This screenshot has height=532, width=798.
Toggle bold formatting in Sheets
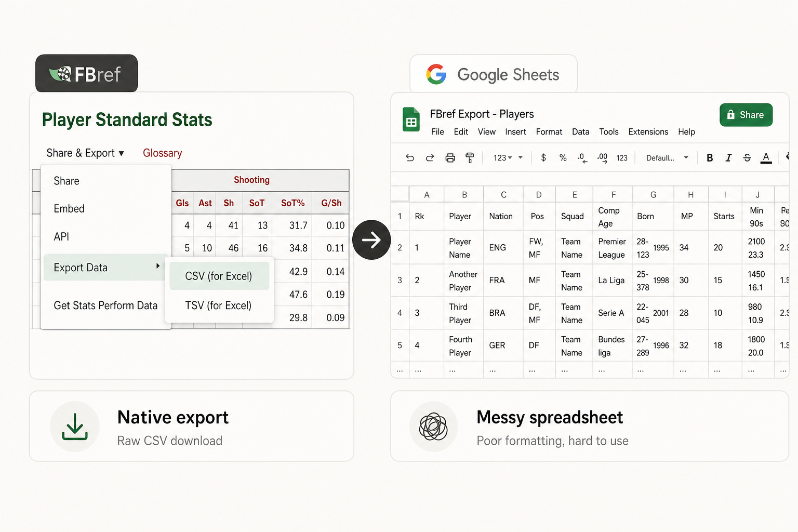pos(710,158)
